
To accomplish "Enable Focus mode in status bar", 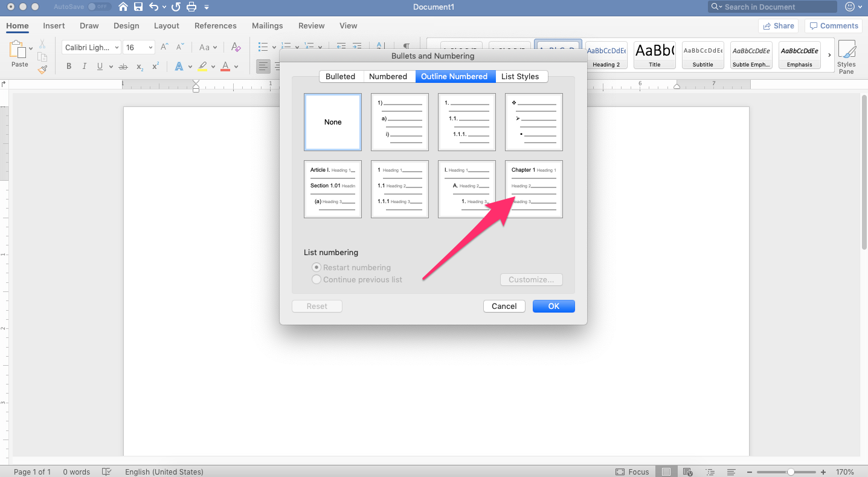I will point(632,472).
